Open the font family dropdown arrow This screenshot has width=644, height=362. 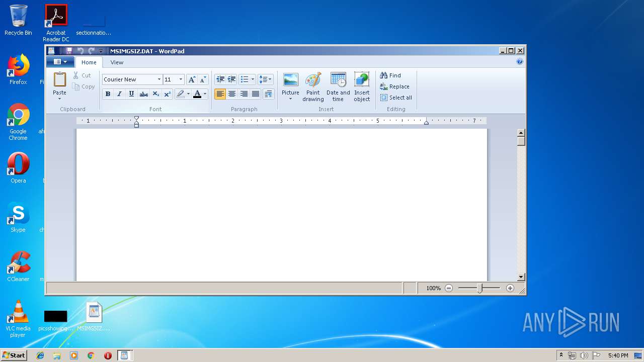(159, 79)
